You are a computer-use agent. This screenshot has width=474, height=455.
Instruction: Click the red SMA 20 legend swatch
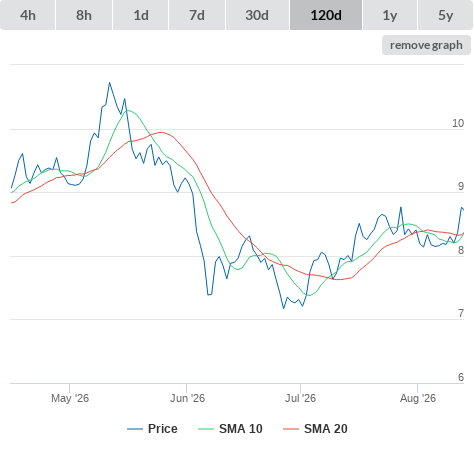(291, 429)
